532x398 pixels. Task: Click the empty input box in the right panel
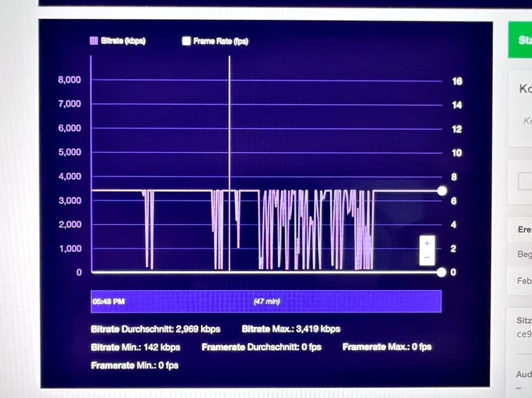coord(525,181)
